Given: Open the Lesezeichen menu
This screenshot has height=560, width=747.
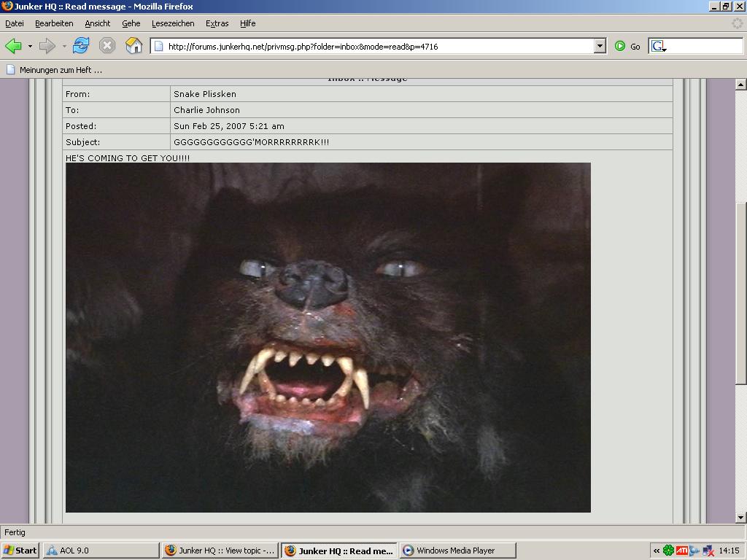Looking at the screenshot, I should (x=173, y=23).
